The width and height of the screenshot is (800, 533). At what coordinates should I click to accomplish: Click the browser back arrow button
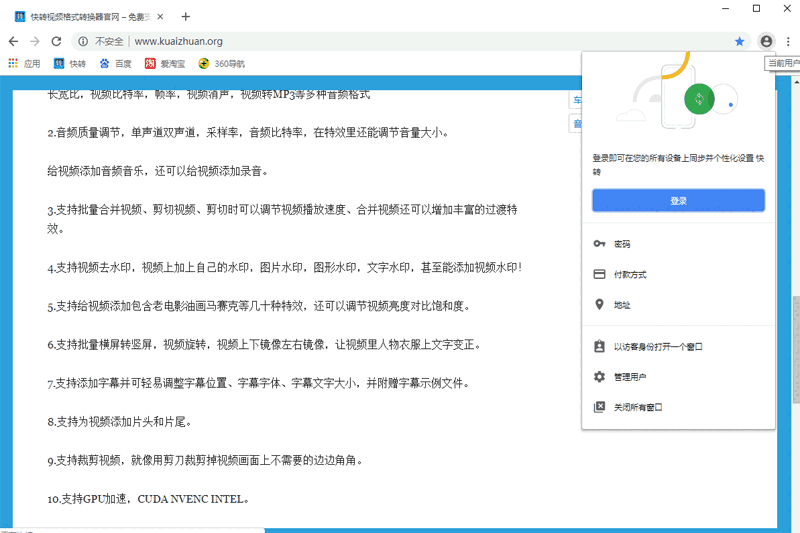point(13,41)
